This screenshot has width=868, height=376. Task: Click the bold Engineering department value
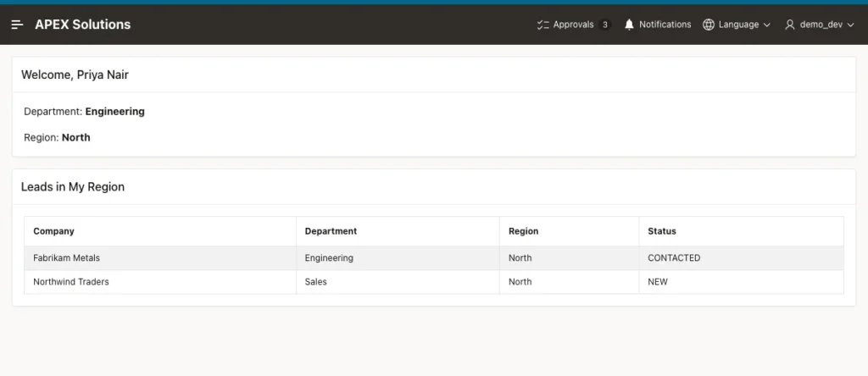click(x=115, y=111)
